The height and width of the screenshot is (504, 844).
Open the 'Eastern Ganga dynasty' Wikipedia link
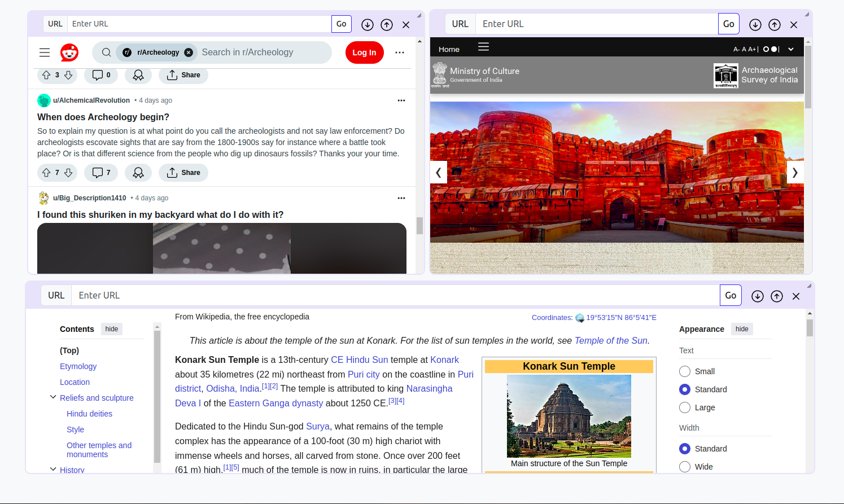point(275,403)
